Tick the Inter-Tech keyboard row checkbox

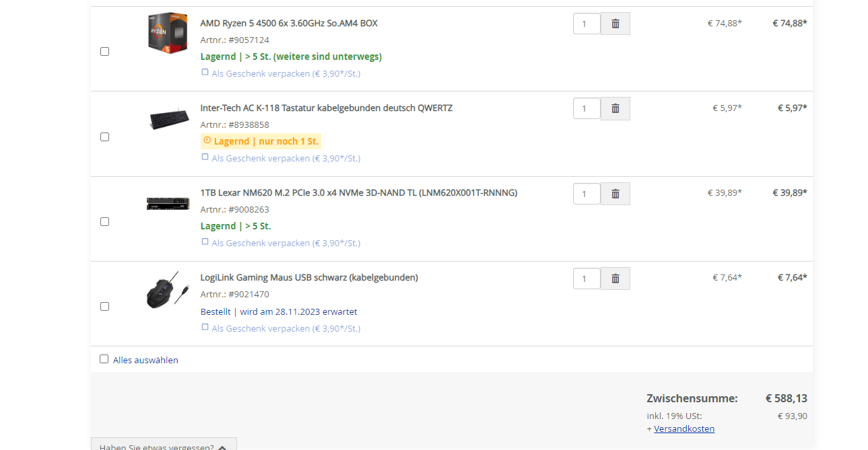pyautogui.click(x=104, y=137)
